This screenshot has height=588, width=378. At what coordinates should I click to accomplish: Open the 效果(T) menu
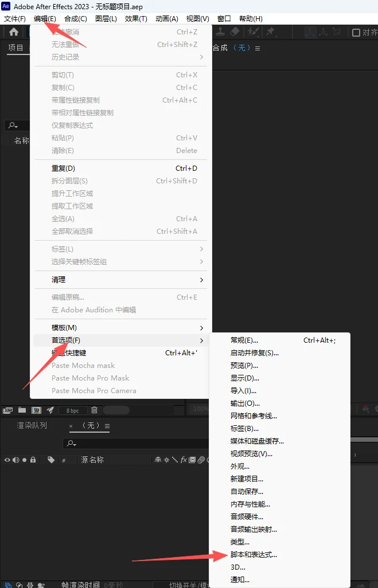point(137,19)
